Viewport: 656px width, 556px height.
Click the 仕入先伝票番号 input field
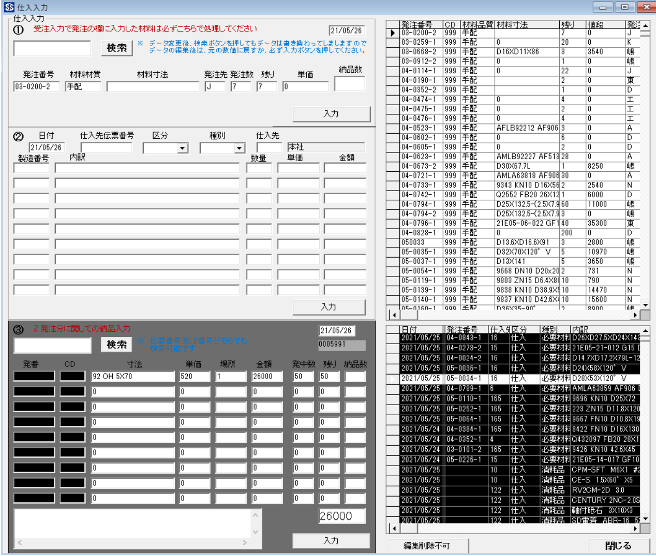pos(106,148)
